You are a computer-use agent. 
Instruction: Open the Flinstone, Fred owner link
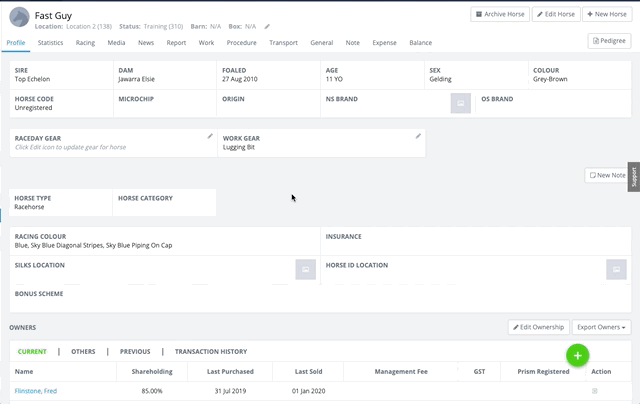(36, 391)
